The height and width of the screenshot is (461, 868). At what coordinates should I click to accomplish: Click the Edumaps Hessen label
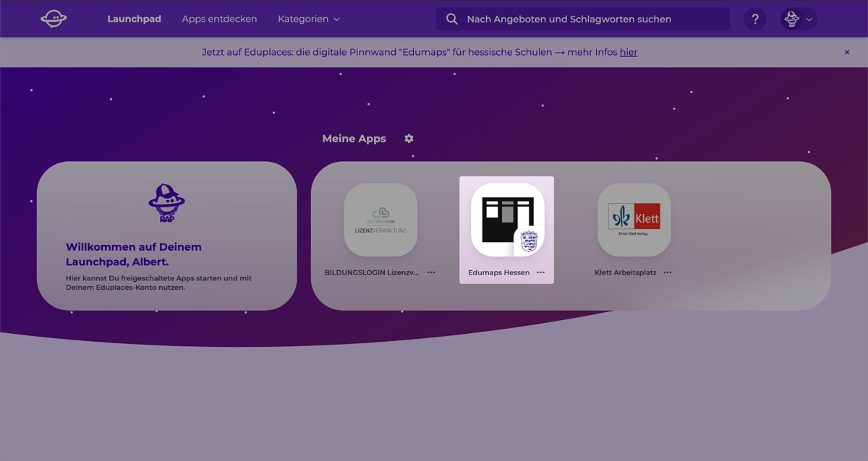(x=499, y=272)
